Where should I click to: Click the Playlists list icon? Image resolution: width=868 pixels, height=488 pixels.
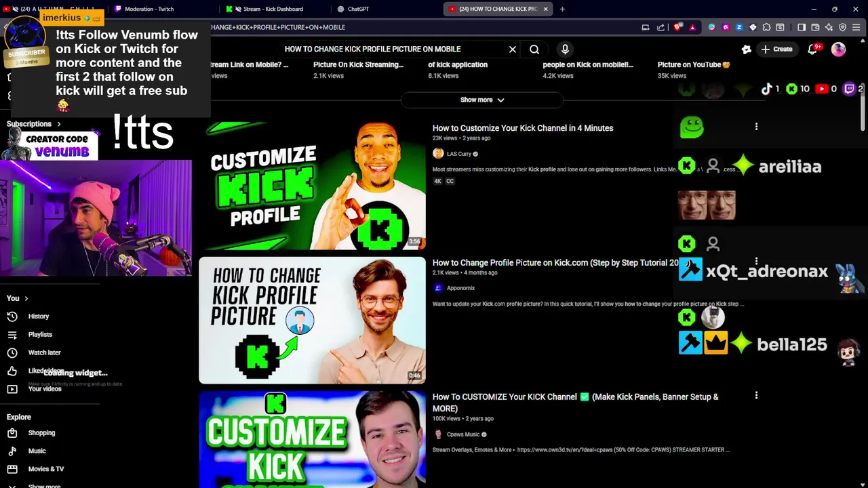(x=12, y=335)
